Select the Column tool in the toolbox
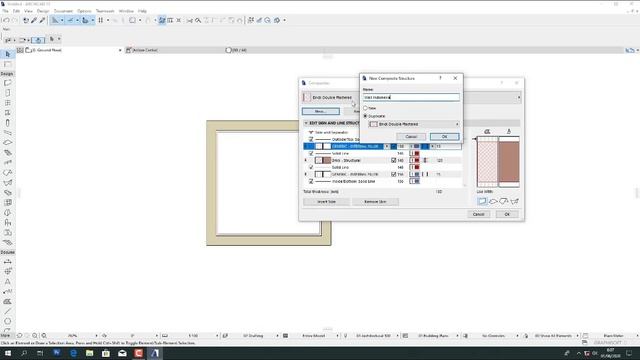This screenshot has height=360, width=640. (7, 122)
